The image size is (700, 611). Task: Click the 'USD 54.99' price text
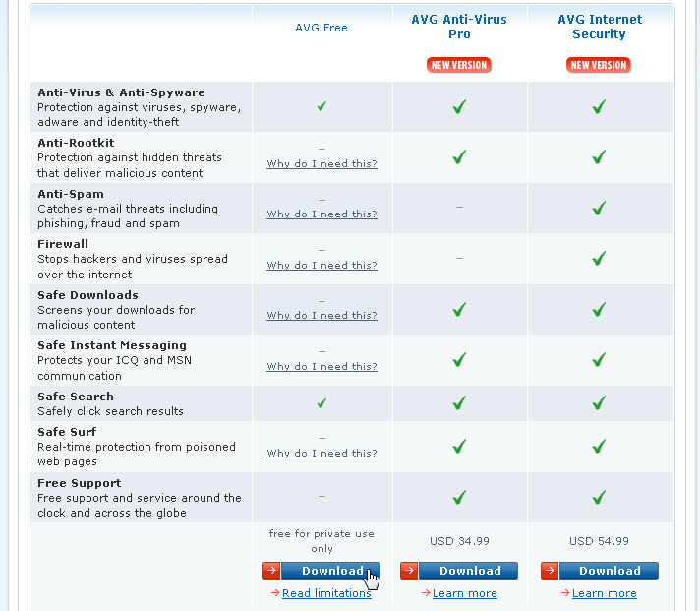pyautogui.click(x=599, y=541)
